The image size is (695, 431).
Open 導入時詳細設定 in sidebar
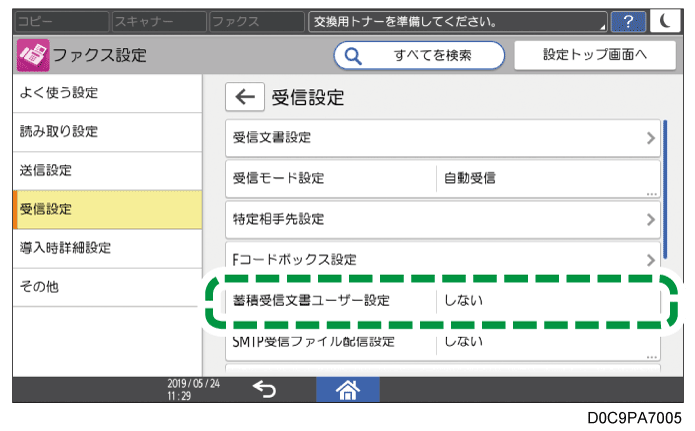[x=107, y=248]
